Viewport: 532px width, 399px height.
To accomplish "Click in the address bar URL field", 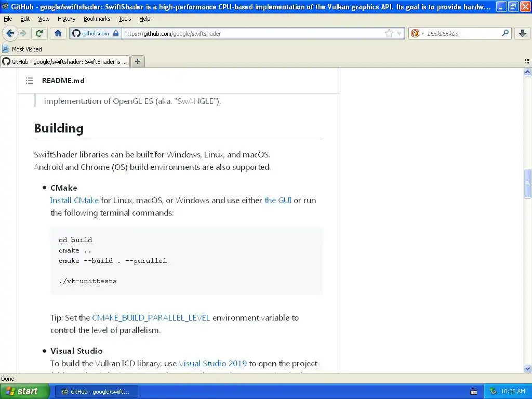I will click(x=253, y=34).
